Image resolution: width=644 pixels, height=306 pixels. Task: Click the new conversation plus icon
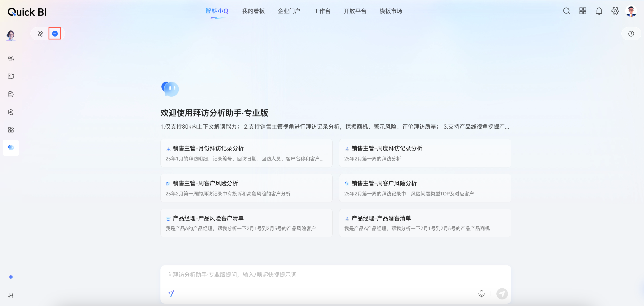55,34
